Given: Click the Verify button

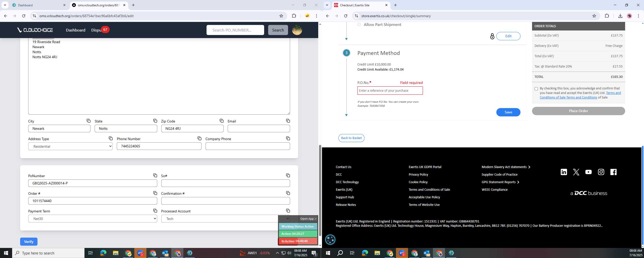Looking at the screenshot, I should click(29, 241).
